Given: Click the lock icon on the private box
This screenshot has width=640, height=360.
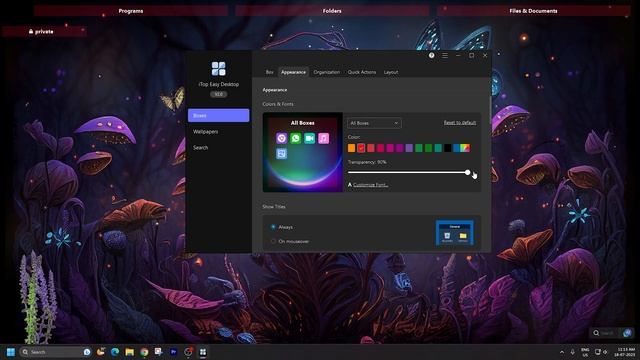Looking at the screenshot, I should 31,31.
